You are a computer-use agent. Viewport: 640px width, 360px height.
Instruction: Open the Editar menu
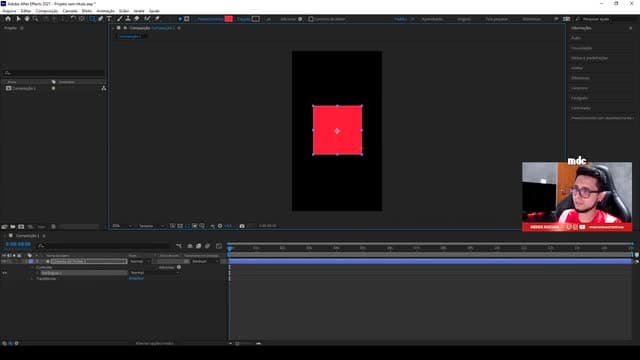pos(25,11)
